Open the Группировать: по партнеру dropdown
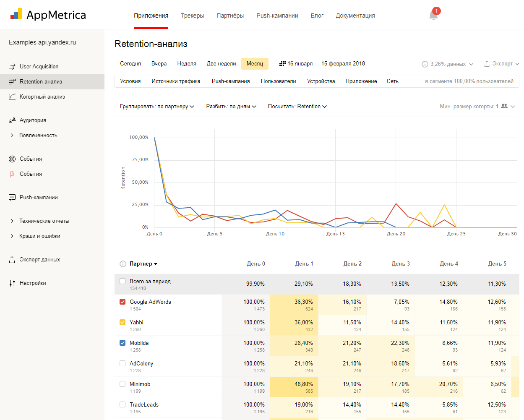 point(157,107)
